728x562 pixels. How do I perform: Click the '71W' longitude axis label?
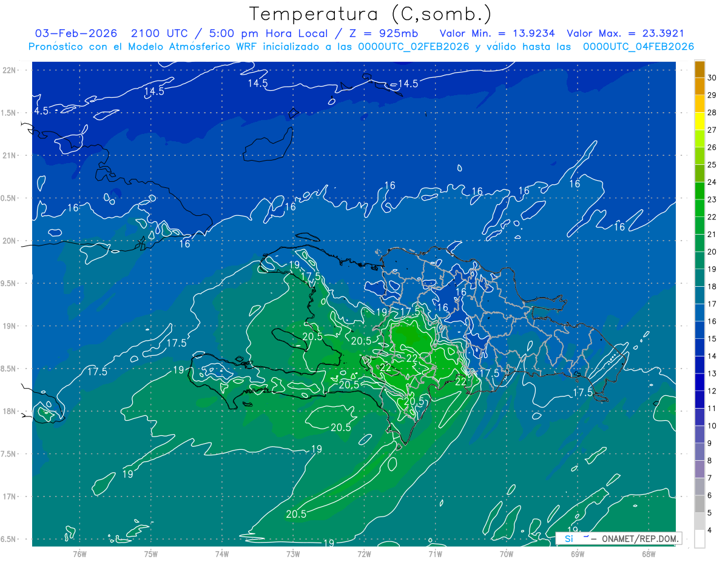coord(435,554)
